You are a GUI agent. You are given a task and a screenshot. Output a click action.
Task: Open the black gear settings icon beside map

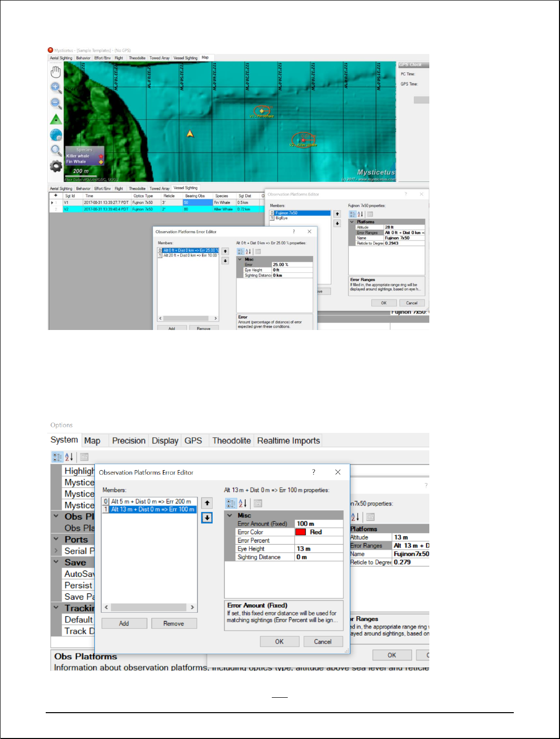coord(56,166)
